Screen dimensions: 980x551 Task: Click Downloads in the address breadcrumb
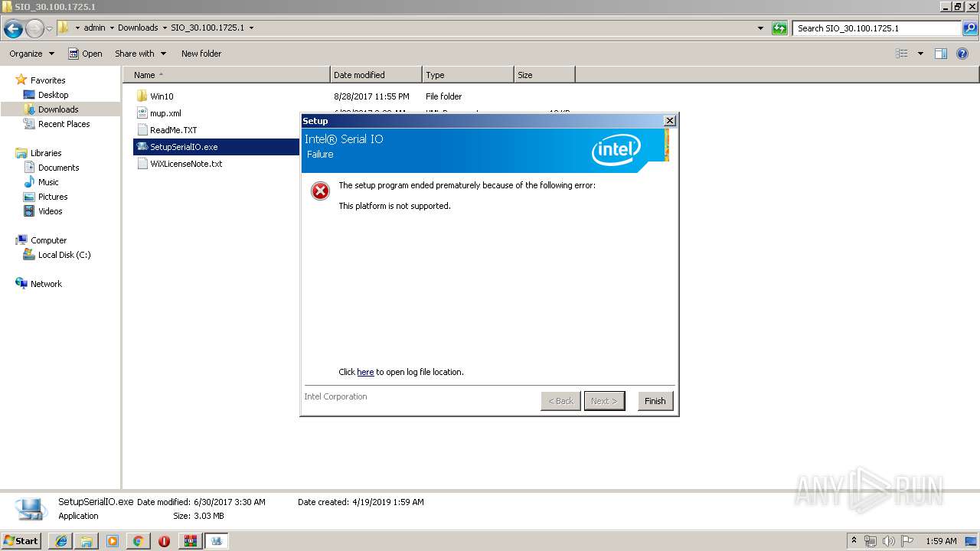coord(138,28)
